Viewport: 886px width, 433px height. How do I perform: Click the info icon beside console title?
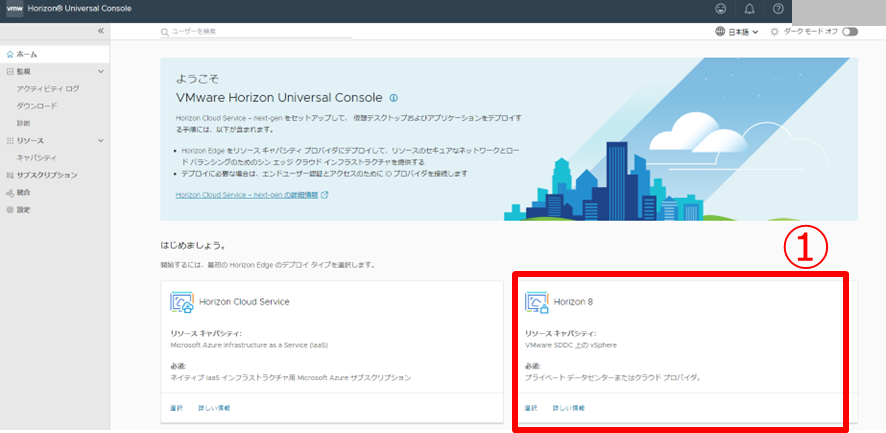click(394, 98)
